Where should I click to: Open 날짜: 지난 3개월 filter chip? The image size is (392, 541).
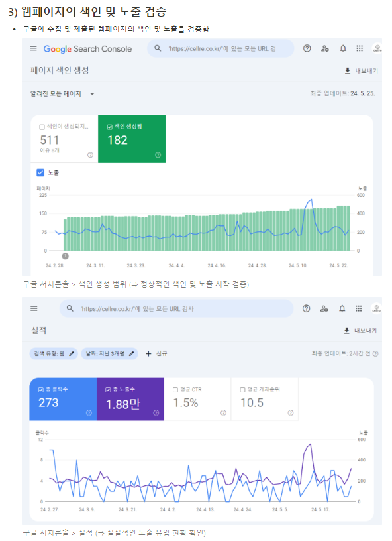109,353
